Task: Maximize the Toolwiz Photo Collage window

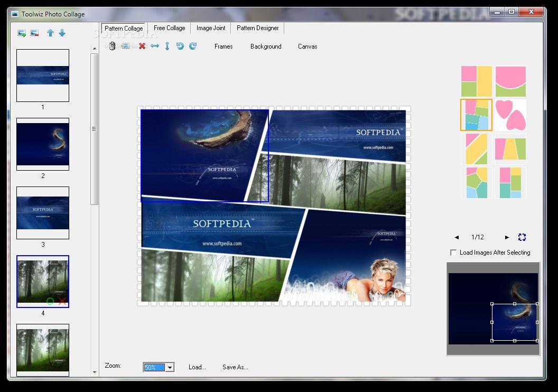Action: 512,12
